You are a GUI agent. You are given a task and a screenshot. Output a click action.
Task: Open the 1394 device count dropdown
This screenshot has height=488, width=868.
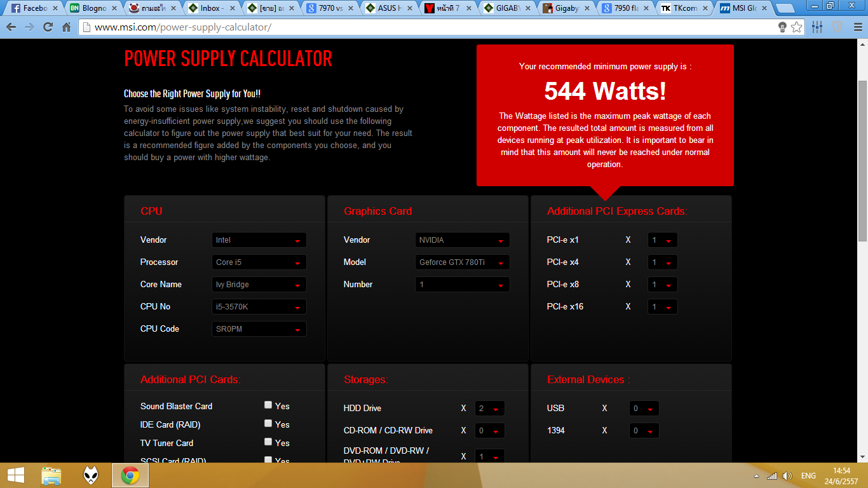pyautogui.click(x=644, y=431)
